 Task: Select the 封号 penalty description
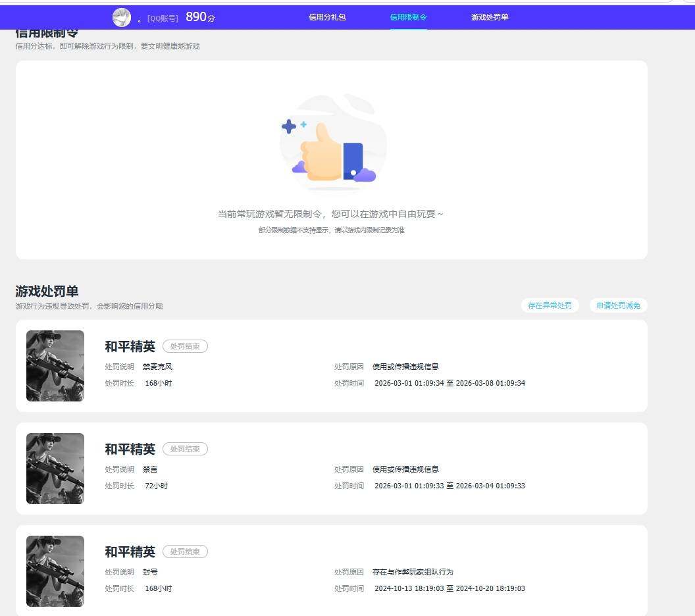click(150, 572)
